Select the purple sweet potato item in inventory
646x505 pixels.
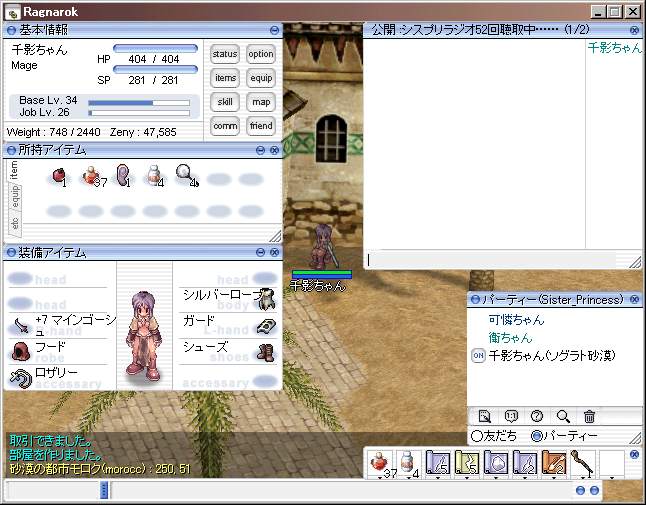coord(123,175)
